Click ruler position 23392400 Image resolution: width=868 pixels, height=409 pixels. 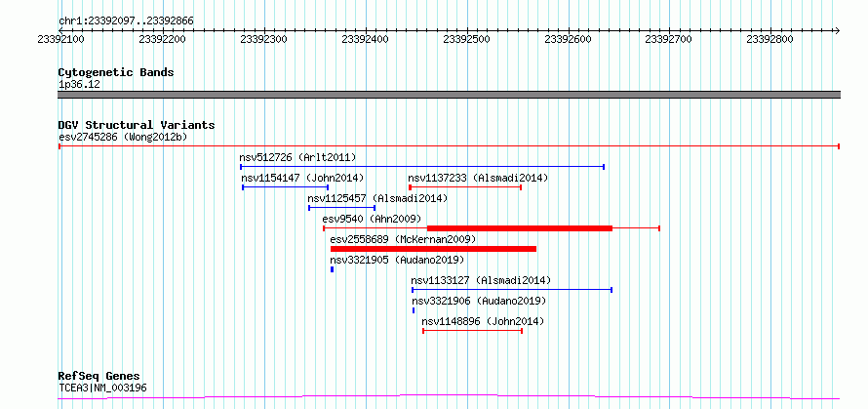pyautogui.click(x=365, y=39)
